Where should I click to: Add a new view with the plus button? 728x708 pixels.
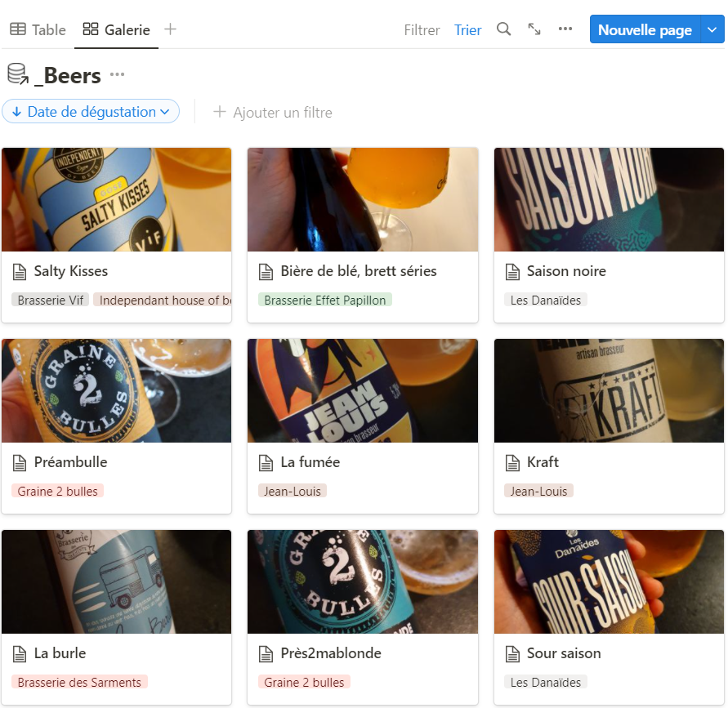(x=169, y=29)
